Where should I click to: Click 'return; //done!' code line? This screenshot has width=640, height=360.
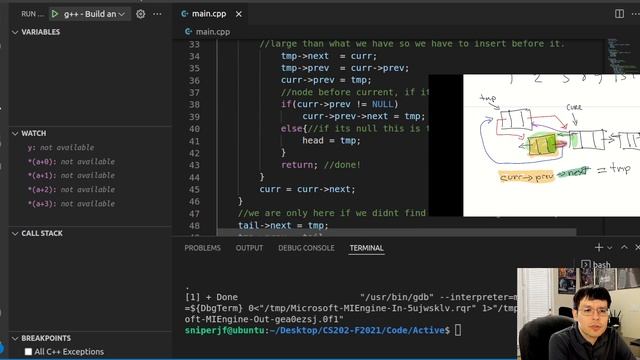click(321, 165)
